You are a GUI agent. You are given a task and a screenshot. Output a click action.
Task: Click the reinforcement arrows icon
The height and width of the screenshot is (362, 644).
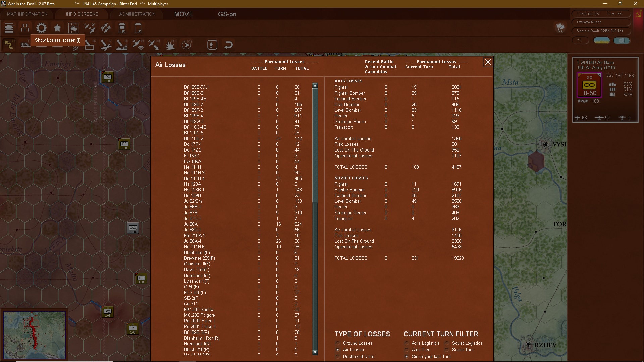pyautogui.click(x=106, y=28)
